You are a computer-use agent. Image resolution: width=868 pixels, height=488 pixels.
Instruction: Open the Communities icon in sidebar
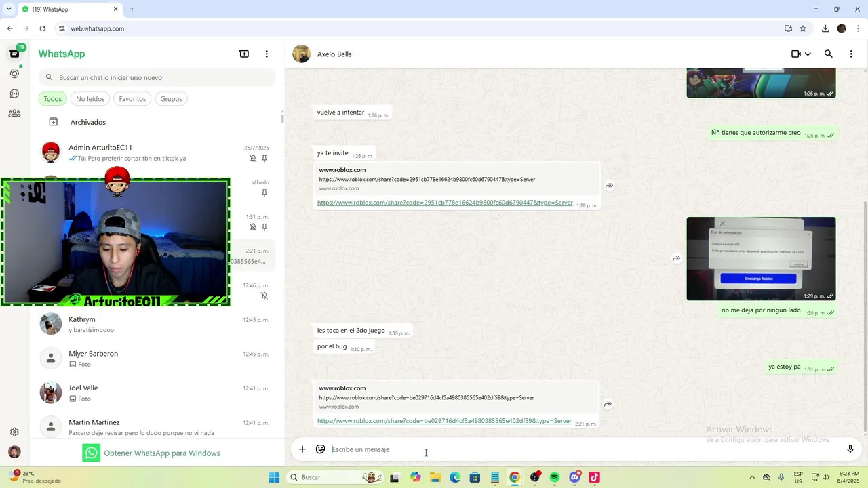14,113
